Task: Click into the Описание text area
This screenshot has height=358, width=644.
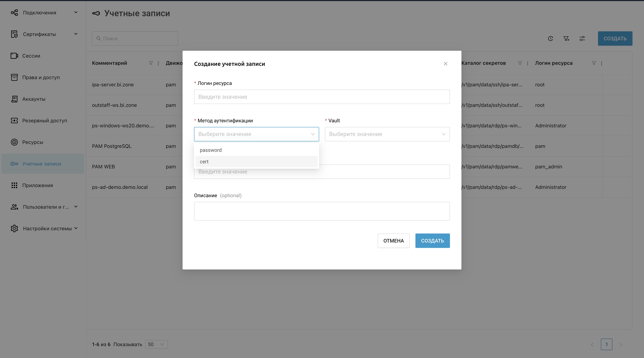Action: (x=322, y=211)
